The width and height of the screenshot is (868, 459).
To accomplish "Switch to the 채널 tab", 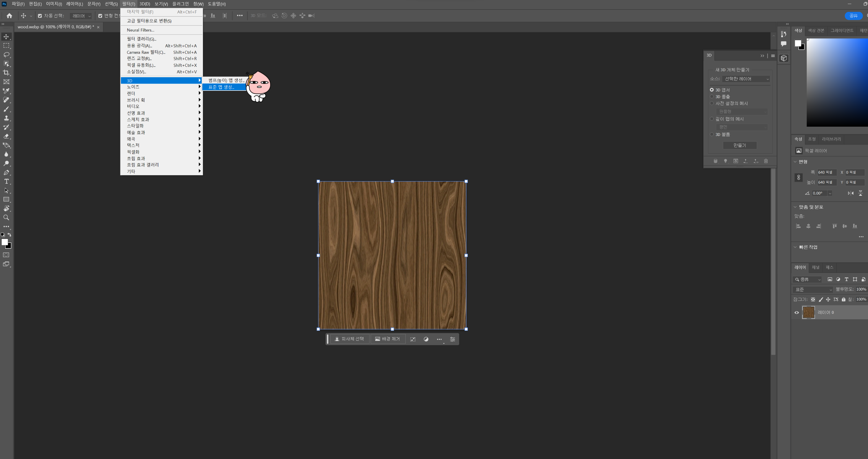I will [815, 267].
